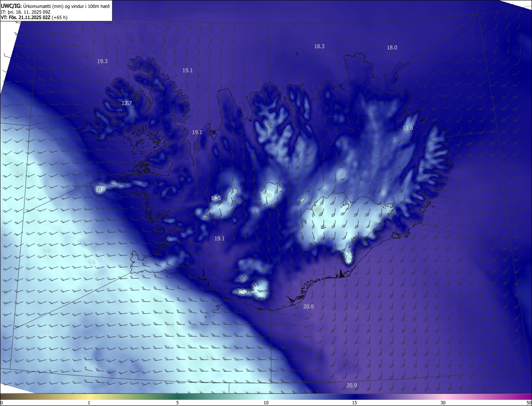Click the faint 9.4 value label

click(x=20, y=174)
